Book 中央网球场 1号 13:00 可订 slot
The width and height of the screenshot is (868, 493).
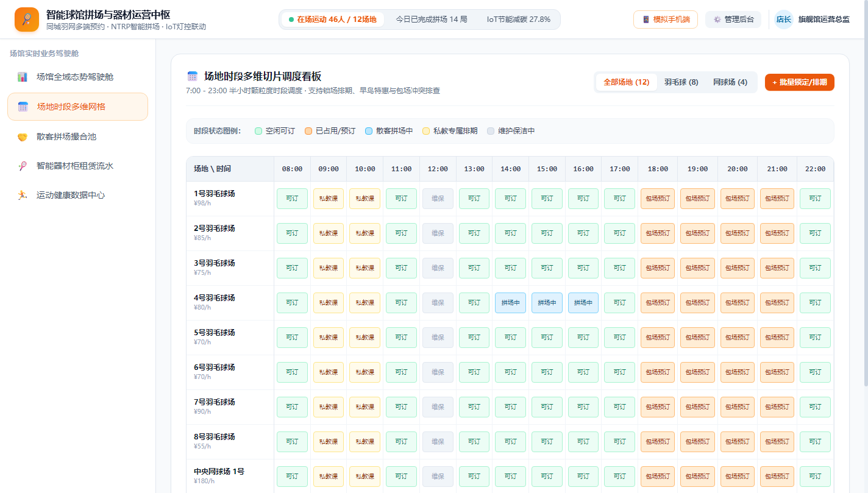[474, 477]
